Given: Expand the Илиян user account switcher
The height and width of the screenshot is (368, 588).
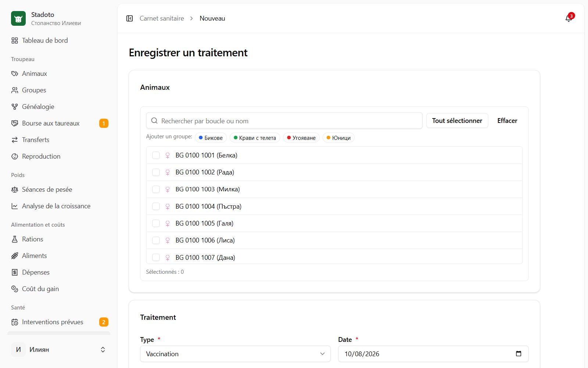Looking at the screenshot, I should tap(59, 350).
